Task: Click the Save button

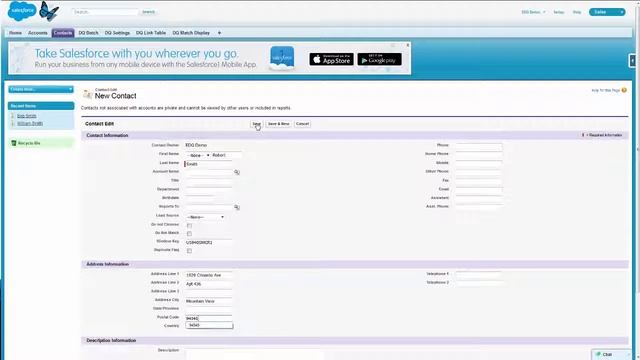Action: pyautogui.click(x=256, y=124)
